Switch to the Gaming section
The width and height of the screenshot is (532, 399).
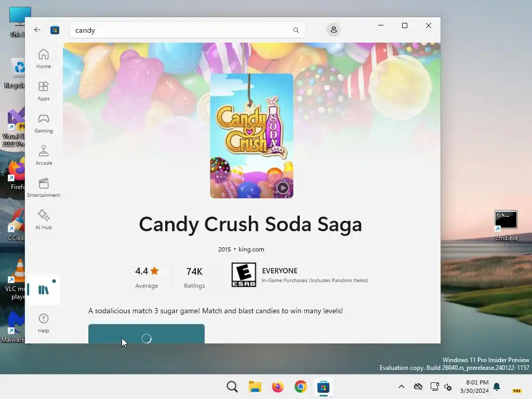click(44, 123)
